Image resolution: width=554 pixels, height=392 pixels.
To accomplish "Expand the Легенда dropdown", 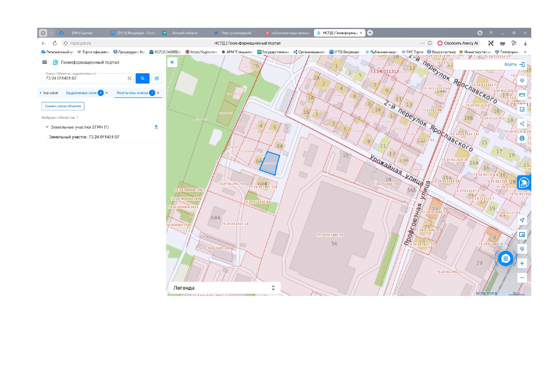I will pyautogui.click(x=225, y=288).
